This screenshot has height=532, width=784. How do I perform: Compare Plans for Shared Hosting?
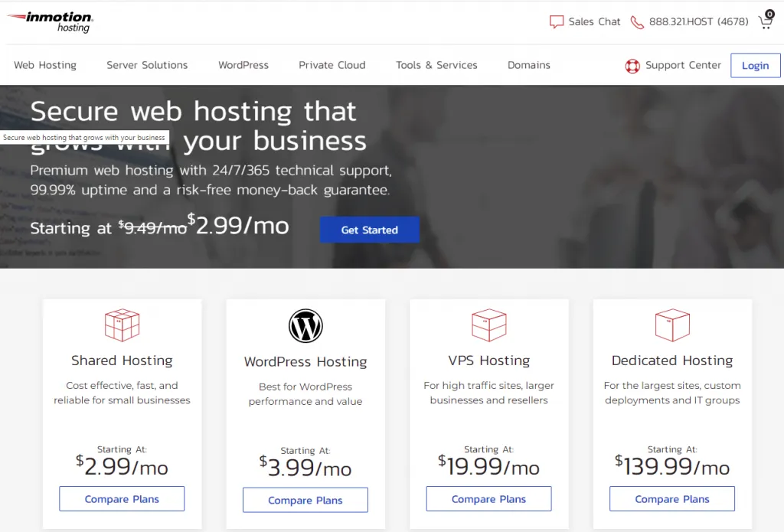pyautogui.click(x=122, y=499)
